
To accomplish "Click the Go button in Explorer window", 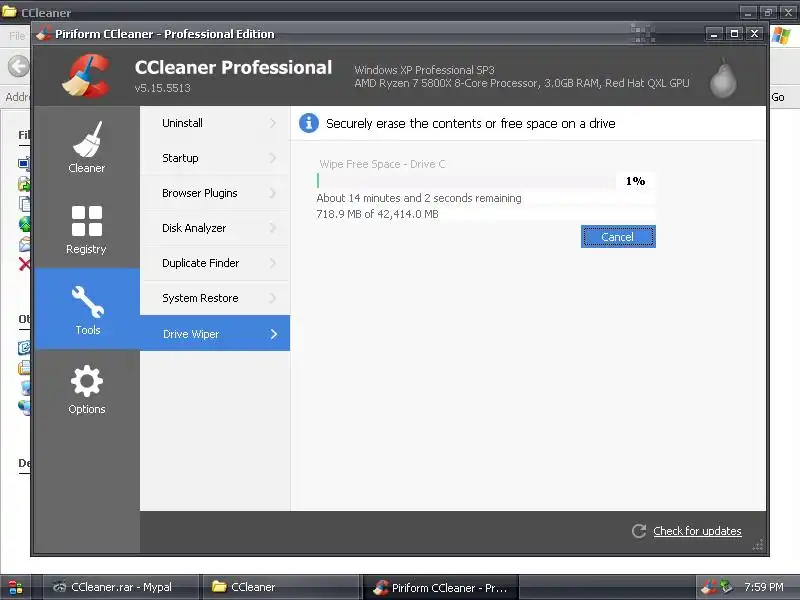I will coord(778,97).
